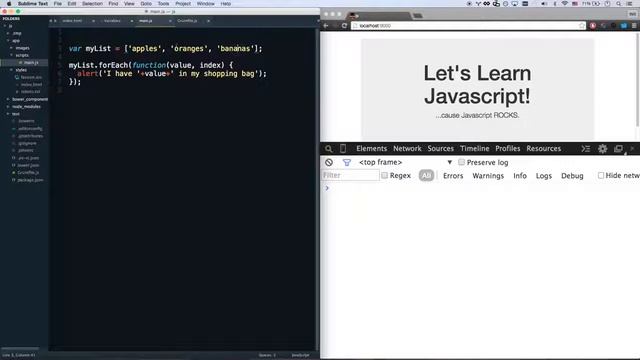Image resolution: width=640 pixels, height=360 pixels.
Task: Click the new tab button in Chrome
Action: 418,16
